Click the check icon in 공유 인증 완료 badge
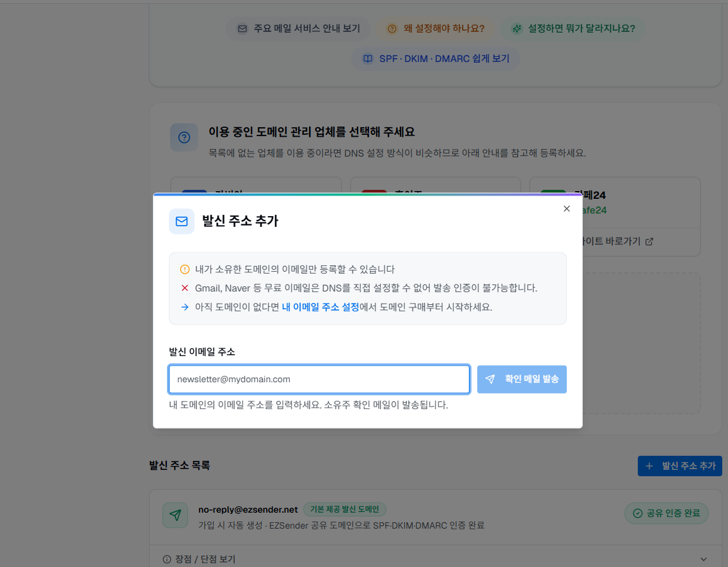 pos(638,513)
